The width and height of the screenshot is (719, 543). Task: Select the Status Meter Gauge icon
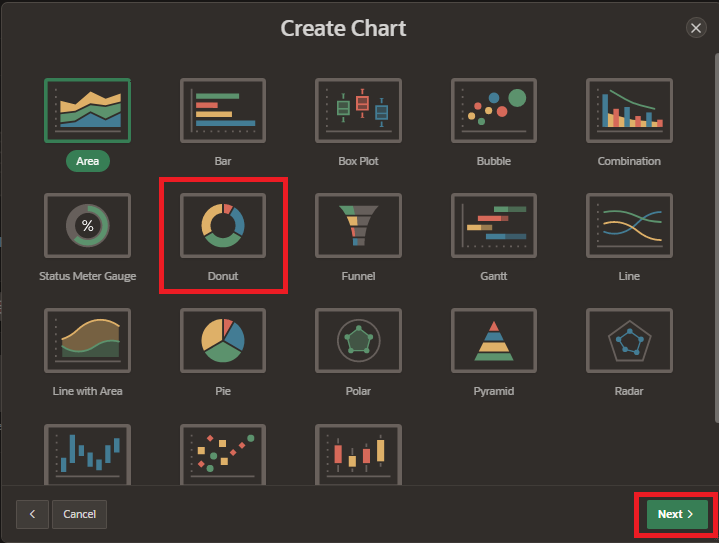[87, 226]
